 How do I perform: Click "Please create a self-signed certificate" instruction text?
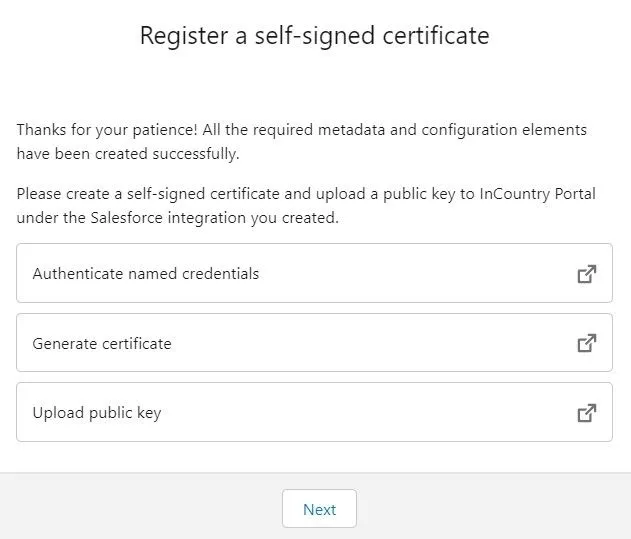click(150, 193)
